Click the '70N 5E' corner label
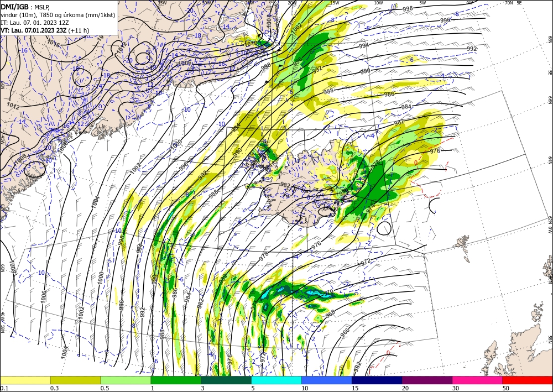Image resolution: width=553 pixels, height=392 pixels. coord(513,2)
